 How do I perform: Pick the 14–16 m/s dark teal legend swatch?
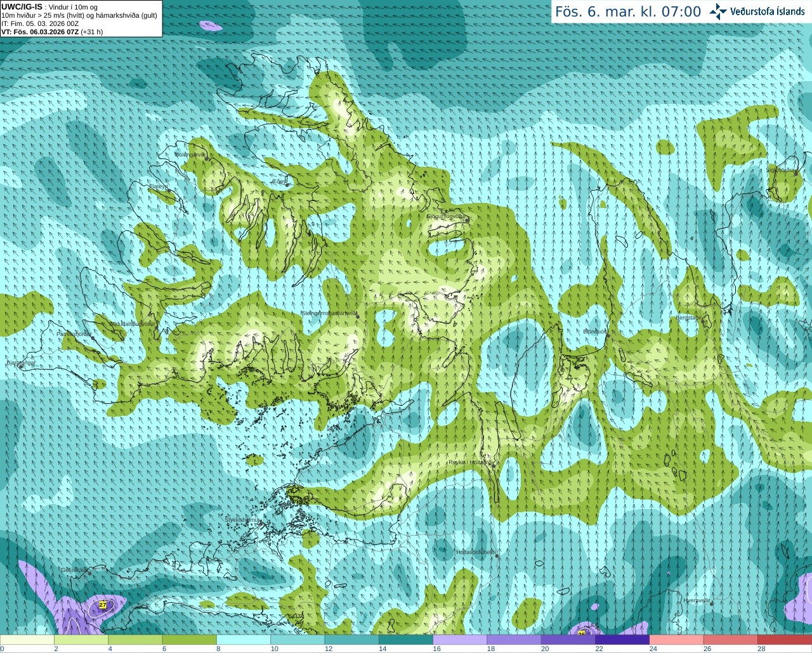406,640
